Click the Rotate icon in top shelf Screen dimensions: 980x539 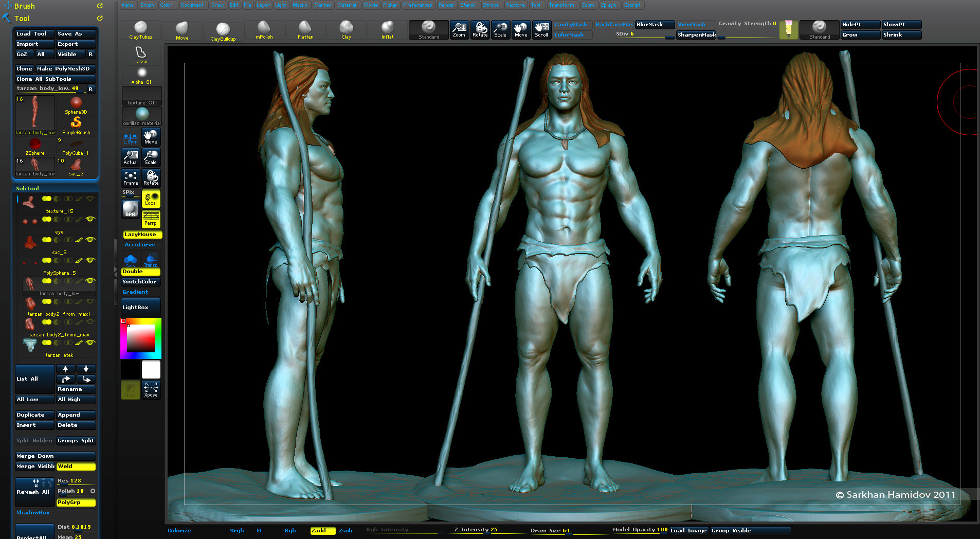tap(480, 30)
